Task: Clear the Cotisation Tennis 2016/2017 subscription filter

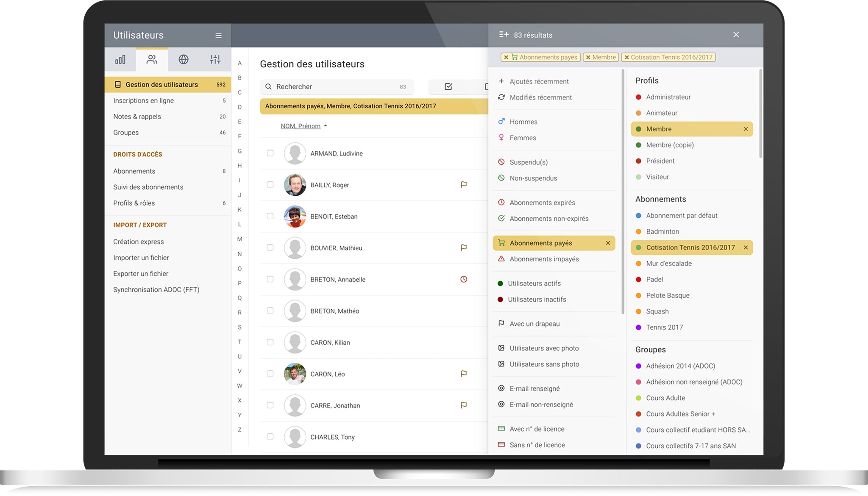Action: [746, 248]
